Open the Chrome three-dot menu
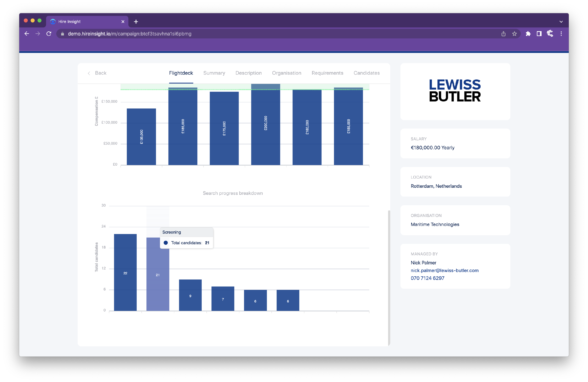Viewport: 588px width, 382px height. (x=561, y=34)
